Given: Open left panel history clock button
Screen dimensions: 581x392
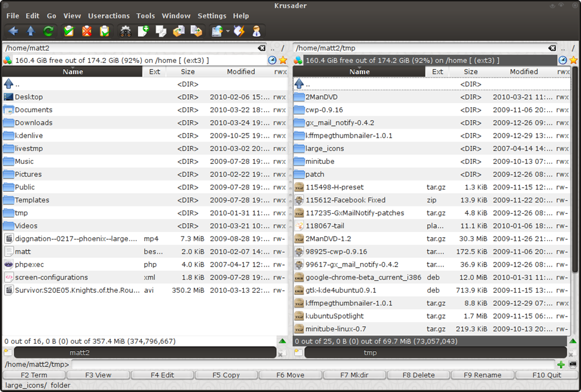Looking at the screenshot, I should [x=272, y=60].
